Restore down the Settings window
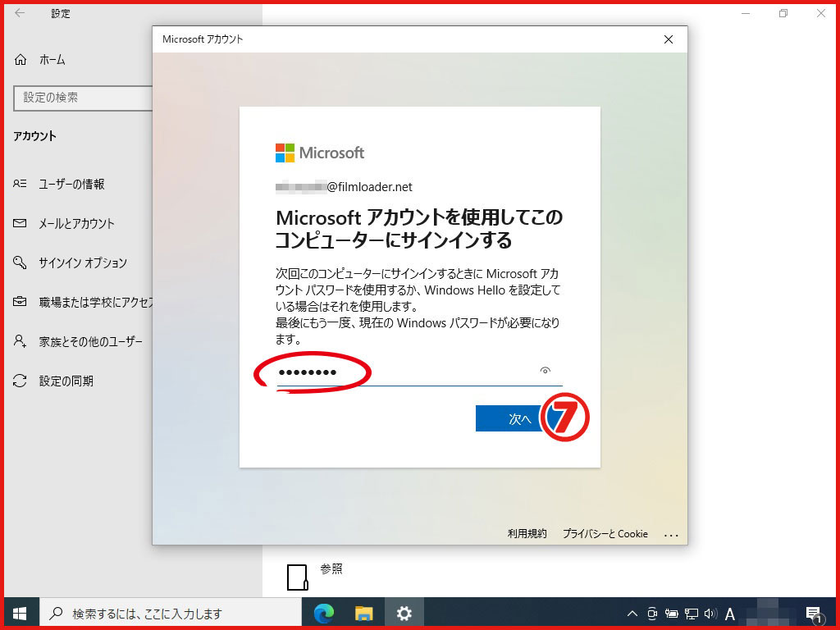The image size is (840, 630). tap(783, 13)
